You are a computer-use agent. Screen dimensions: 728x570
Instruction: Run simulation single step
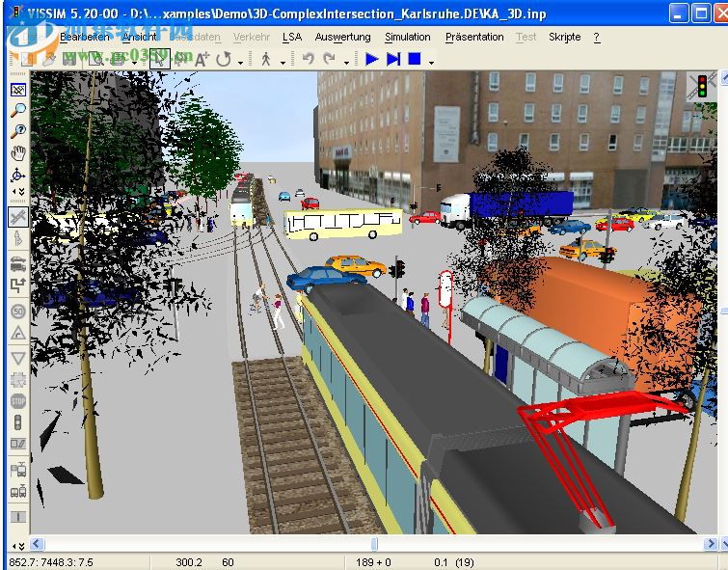[393, 59]
